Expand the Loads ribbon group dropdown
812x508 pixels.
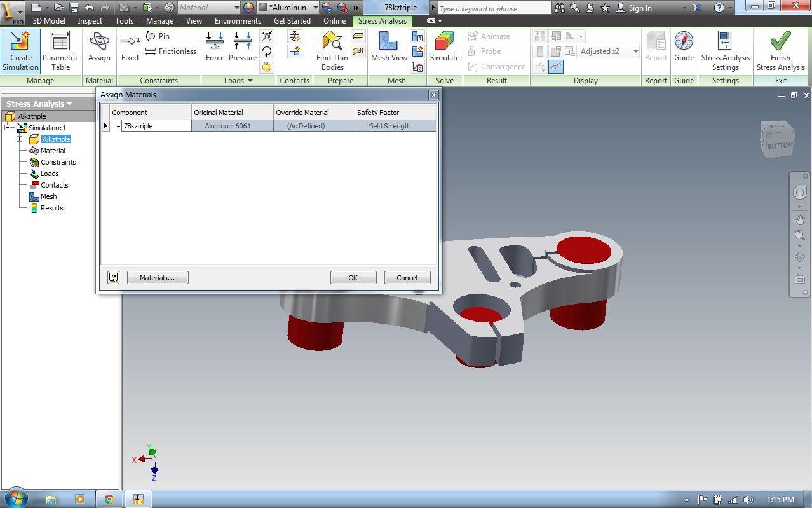tap(249, 81)
